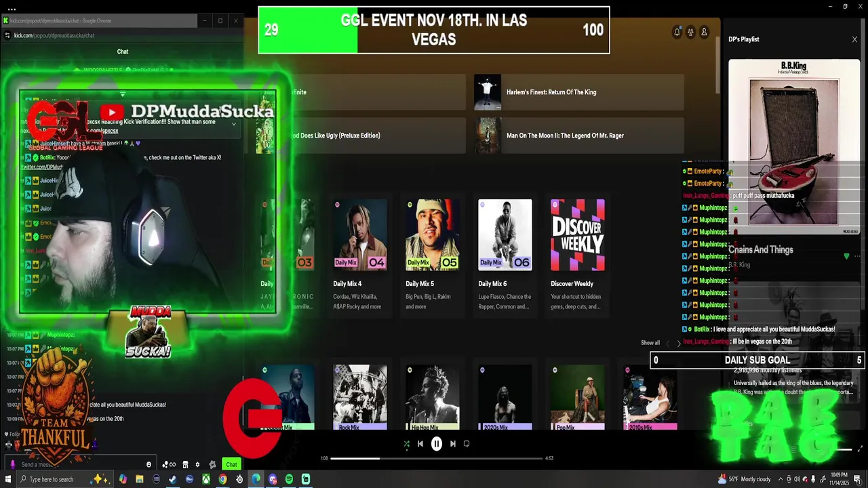Image resolution: width=868 pixels, height=488 pixels.
Task: Open the Windows notification center icon
Action: 857,479
